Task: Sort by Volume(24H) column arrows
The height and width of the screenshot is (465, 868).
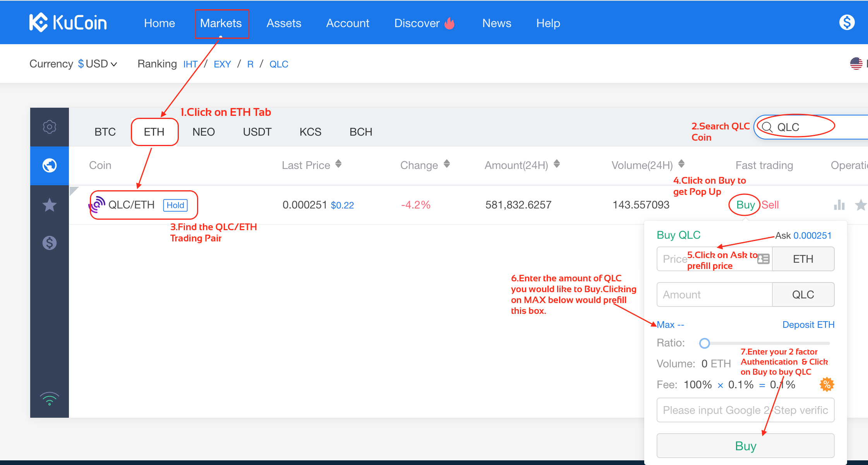Action: tap(681, 164)
